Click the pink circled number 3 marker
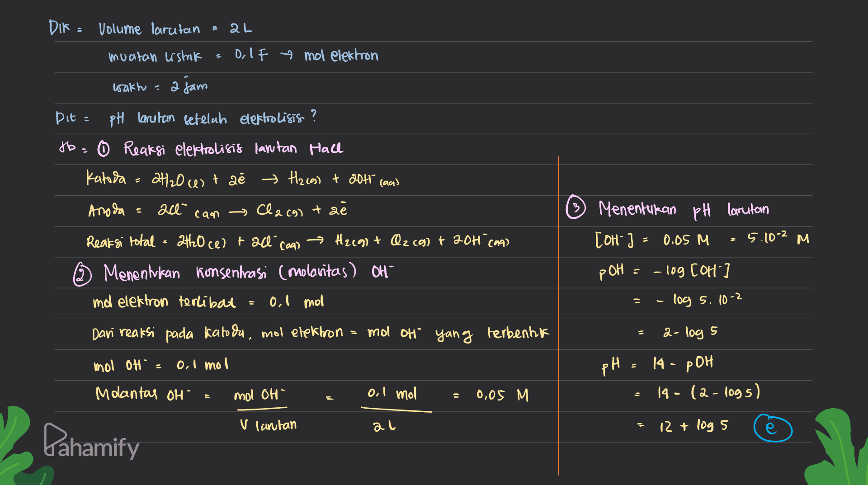Image resolution: width=868 pixels, height=485 pixels. (x=576, y=209)
